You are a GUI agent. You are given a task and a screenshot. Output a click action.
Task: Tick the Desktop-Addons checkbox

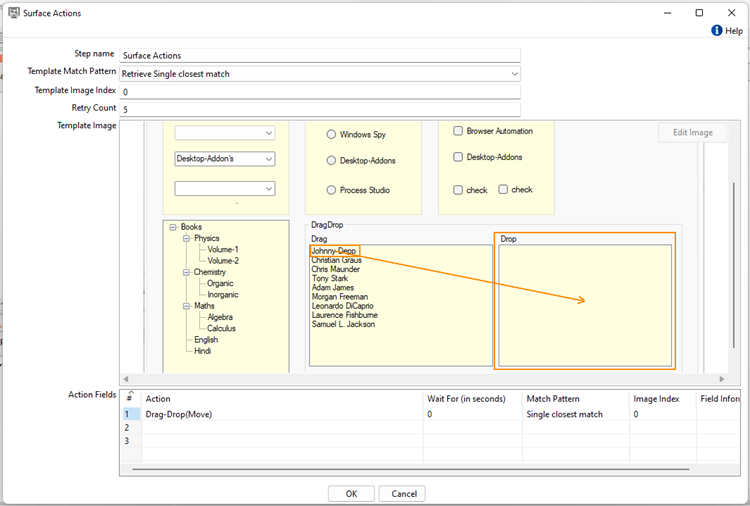pyautogui.click(x=458, y=157)
